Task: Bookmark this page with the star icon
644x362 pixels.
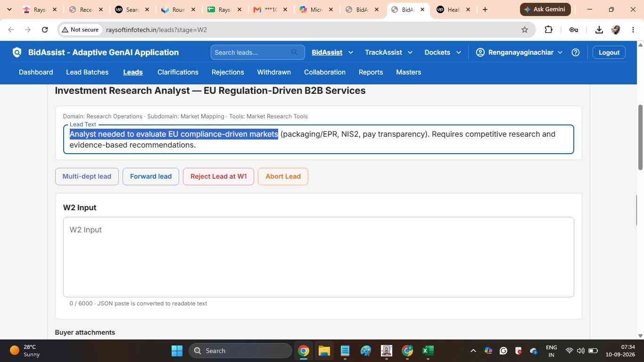Action: pos(525,30)
